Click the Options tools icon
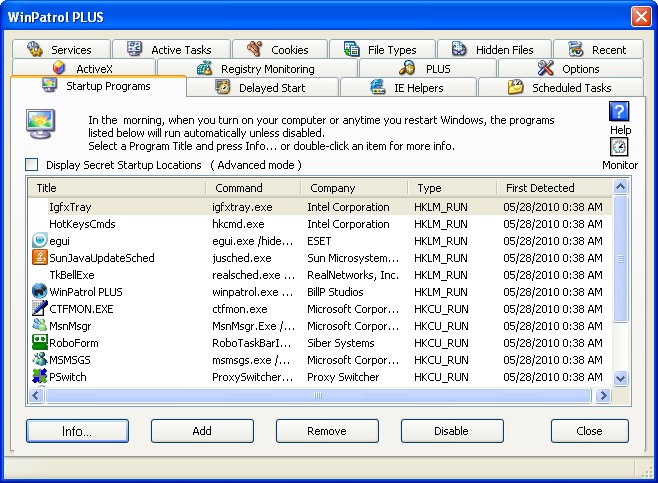 (546, 68)
